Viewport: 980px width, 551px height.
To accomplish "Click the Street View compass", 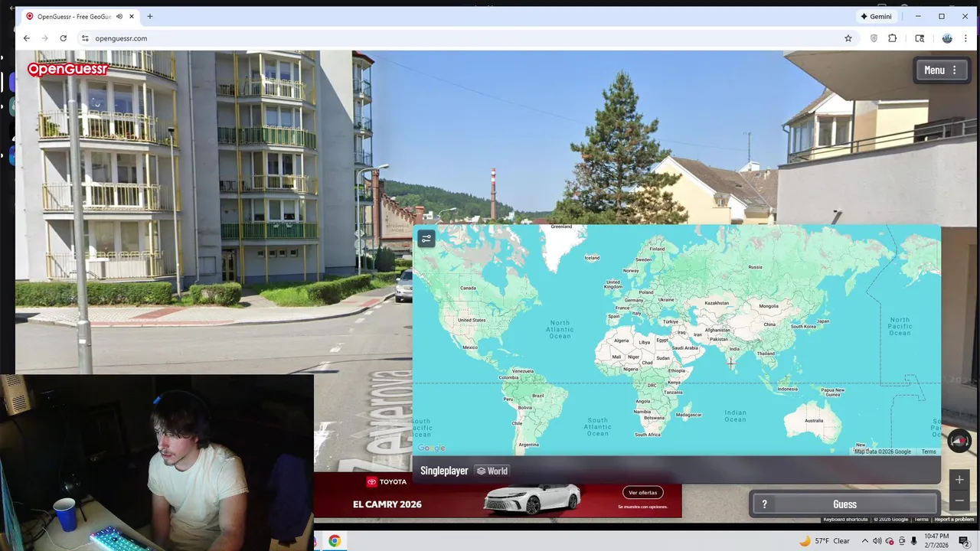I will pos(959,441).
